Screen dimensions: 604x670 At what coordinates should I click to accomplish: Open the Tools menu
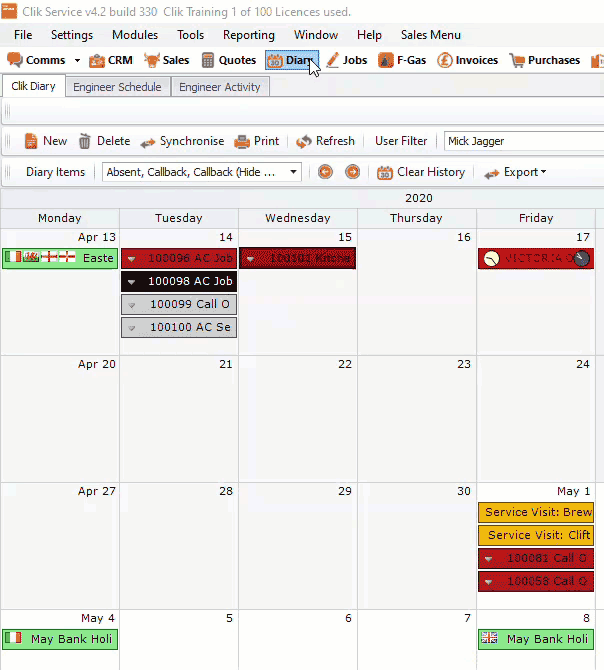(191, 35)
